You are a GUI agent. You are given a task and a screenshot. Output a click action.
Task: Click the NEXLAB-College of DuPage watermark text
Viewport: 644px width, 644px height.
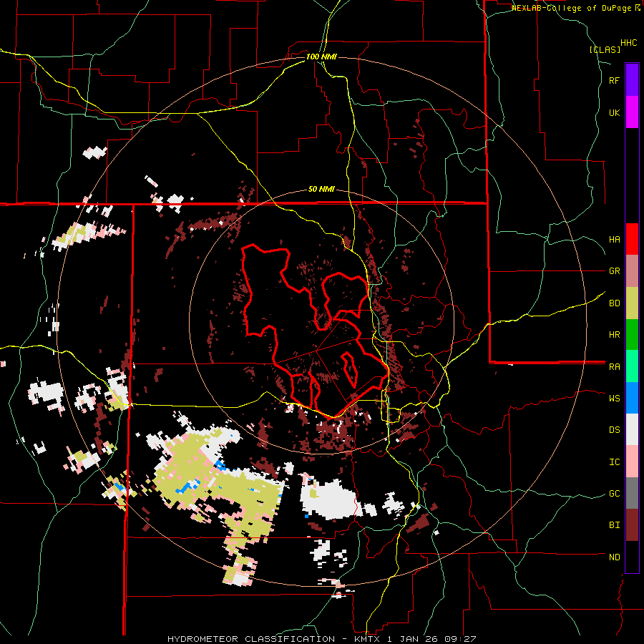(x=572, y=8)
